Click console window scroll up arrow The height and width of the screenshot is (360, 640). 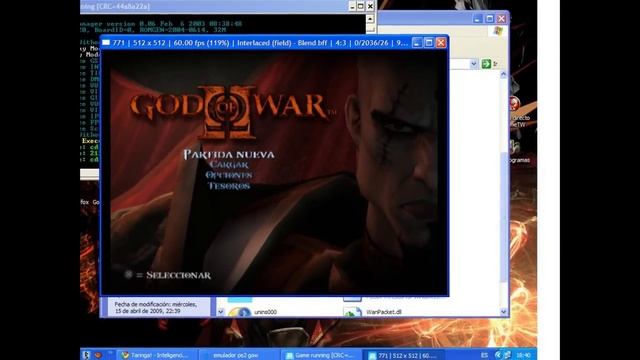pyautogui.click(x=370, y=18)
